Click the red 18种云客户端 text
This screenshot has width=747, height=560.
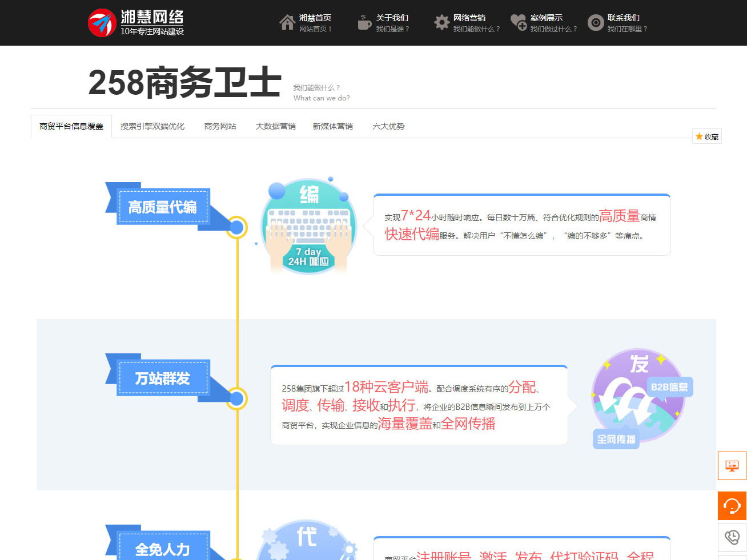click(x=387, y=387)
